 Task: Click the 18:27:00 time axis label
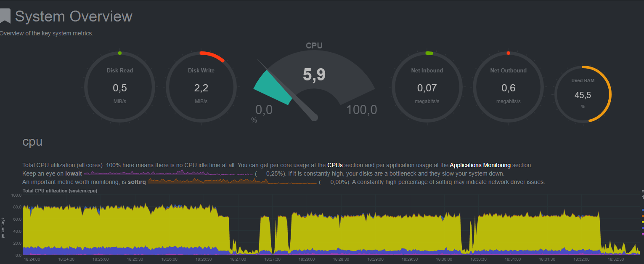click(238, 259)
